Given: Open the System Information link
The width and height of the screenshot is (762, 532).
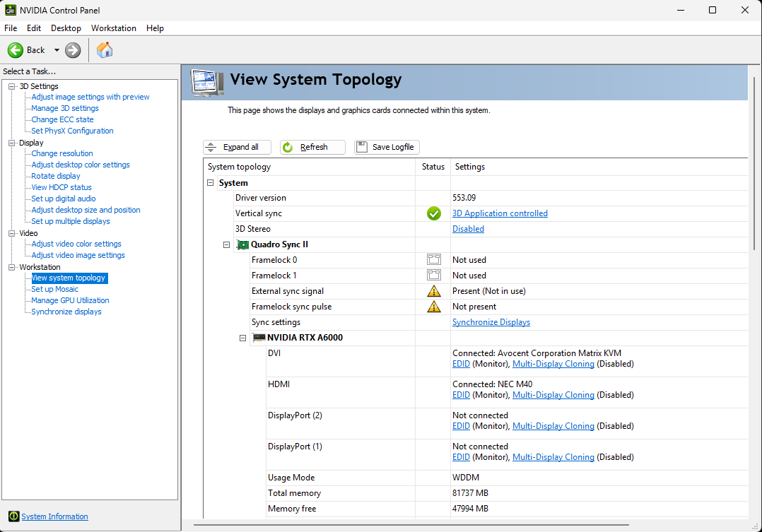Looking at the screenshot, I should [x=54, y=516].
